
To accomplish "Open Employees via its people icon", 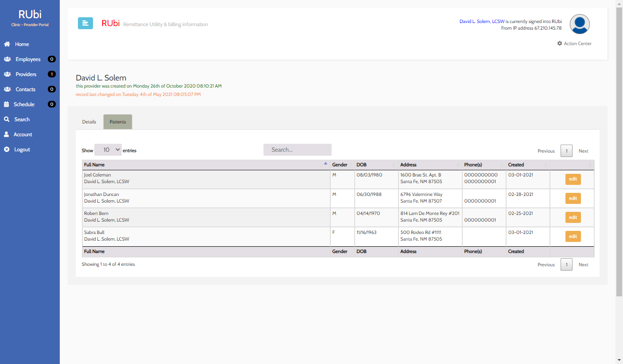I will tap(7, 59).
